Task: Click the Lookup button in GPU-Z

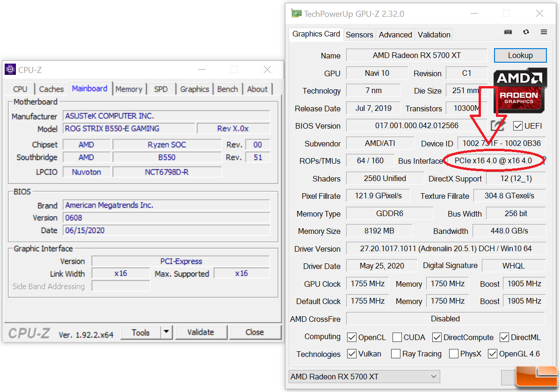Action: coord(520,55)
